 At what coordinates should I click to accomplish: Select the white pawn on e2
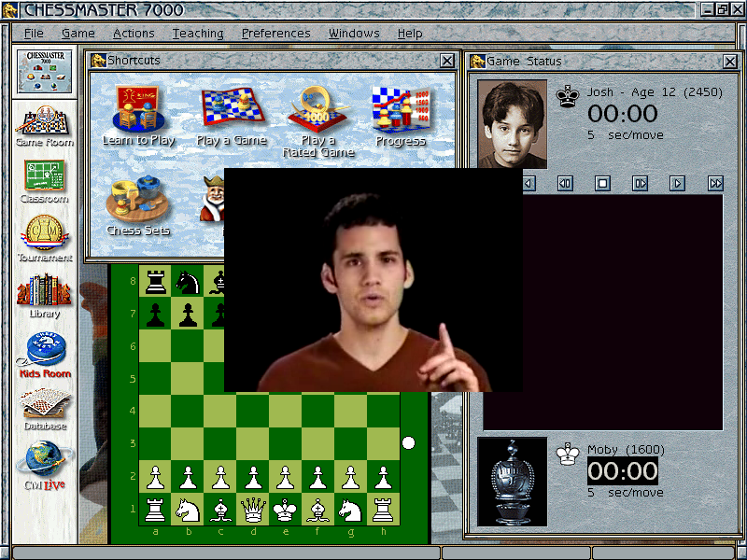pos(286,476)
